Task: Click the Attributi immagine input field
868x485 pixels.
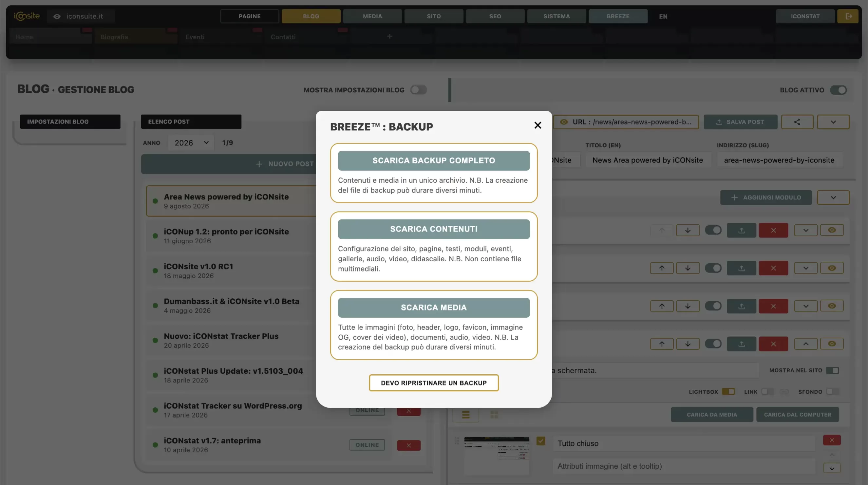Action: pyautogui.click(x=684, y=466)
